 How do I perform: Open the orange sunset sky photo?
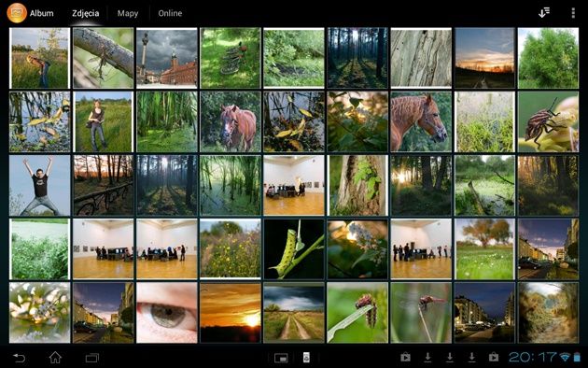pos(231,313)
